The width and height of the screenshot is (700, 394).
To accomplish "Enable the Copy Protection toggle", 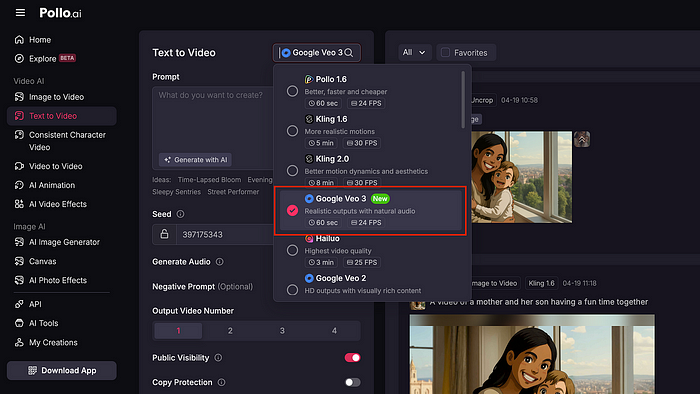I will tap(352, 382).
